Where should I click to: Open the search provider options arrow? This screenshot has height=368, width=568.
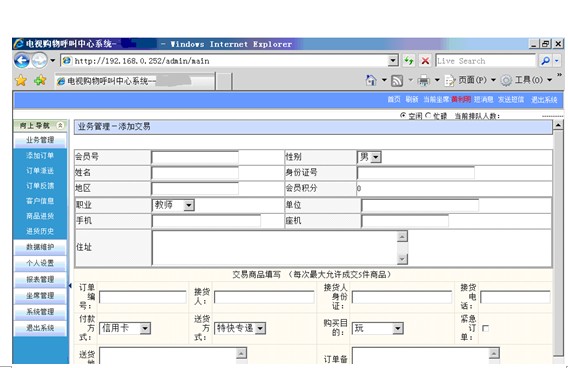pyautogui.click(x=557, y=60)
